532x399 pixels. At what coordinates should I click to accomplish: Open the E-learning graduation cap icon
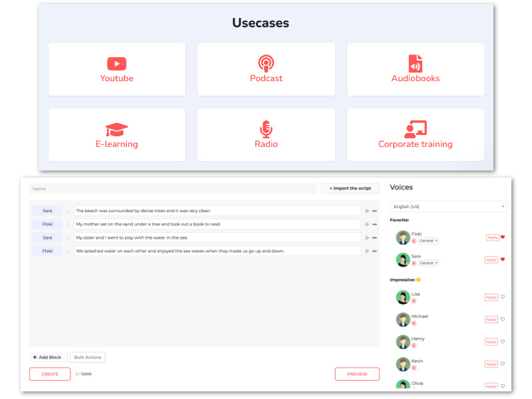pos(117,130)
